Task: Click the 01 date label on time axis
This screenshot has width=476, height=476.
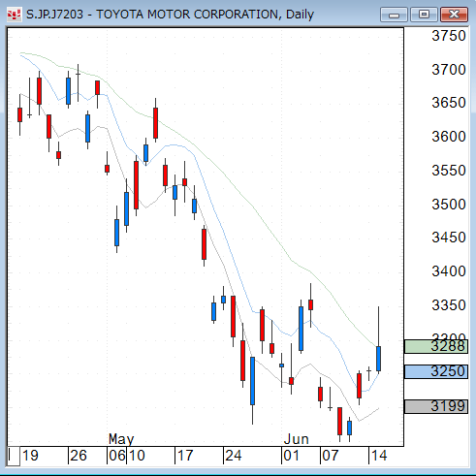Action: 291,456
